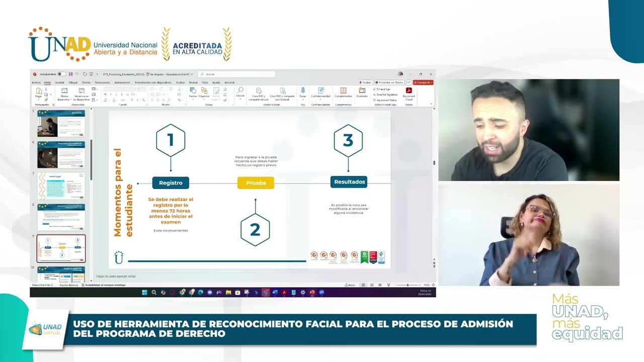Switch to the Transiciones tab
Screen dimensions: 644x362
click(x=102, y=82)
